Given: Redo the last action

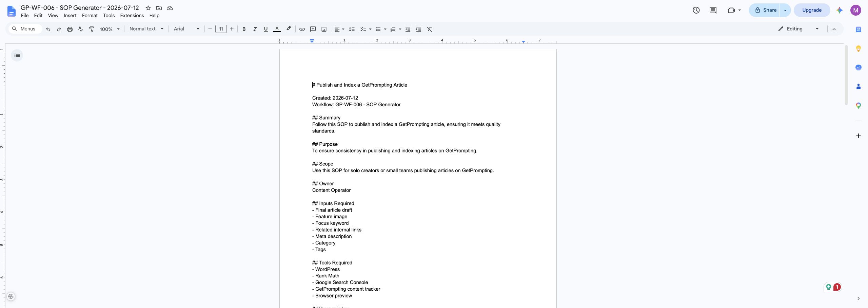Looking at the screenshot, I should tap(59, 29).
